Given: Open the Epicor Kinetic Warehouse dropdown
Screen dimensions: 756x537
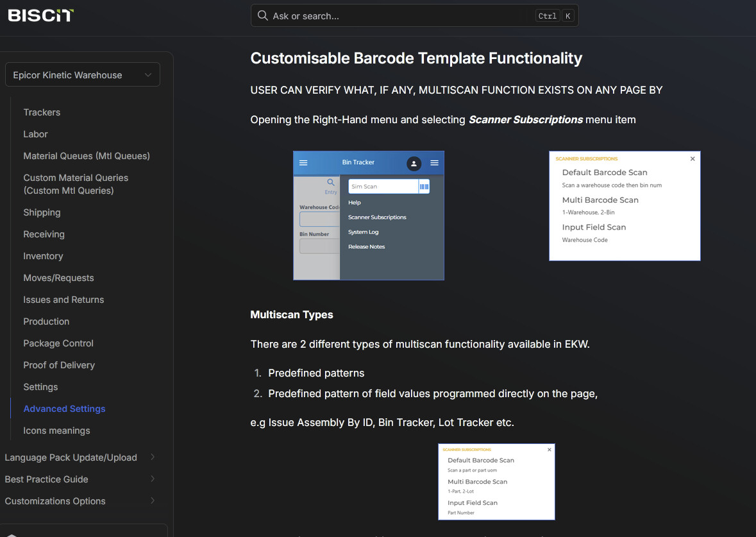Looking at the screenshot, I should [x=83, y=75].
